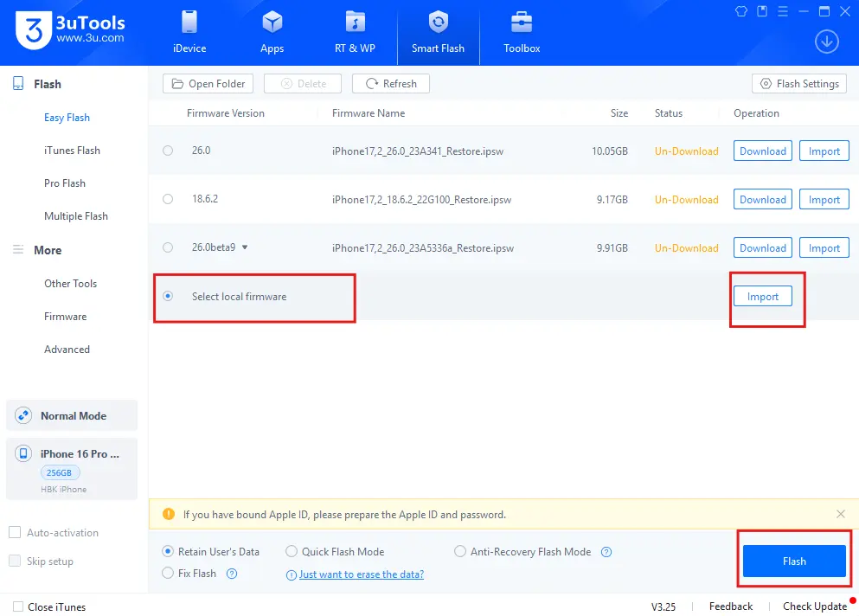Switch to the Pro Flash menu item

pyautogui.click(x=65, y=183)
